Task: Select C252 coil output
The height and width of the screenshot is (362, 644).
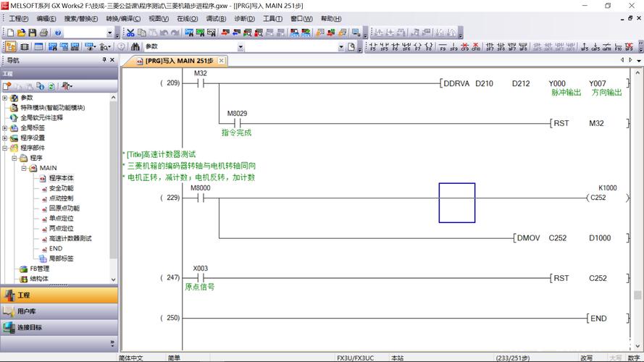Action: click(x=598, y=198)
